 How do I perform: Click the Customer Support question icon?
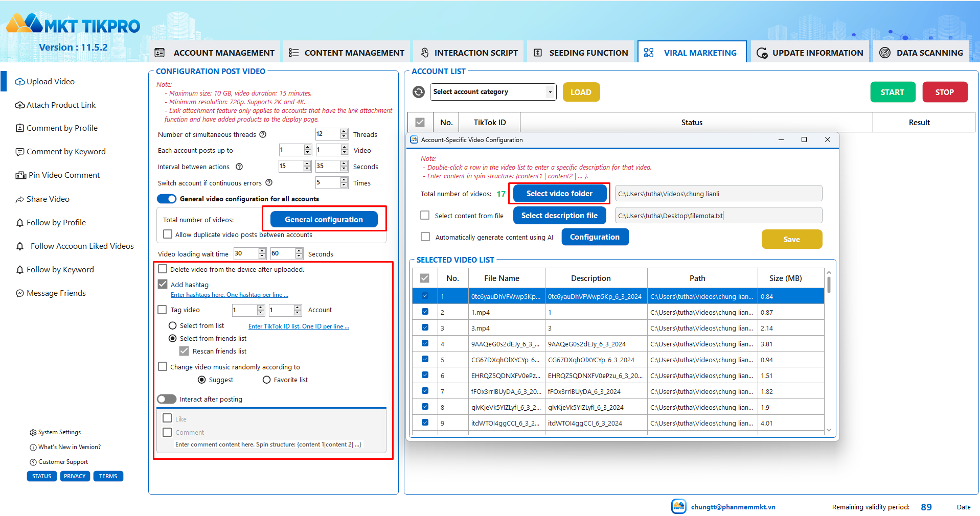[x=33, y=462]
